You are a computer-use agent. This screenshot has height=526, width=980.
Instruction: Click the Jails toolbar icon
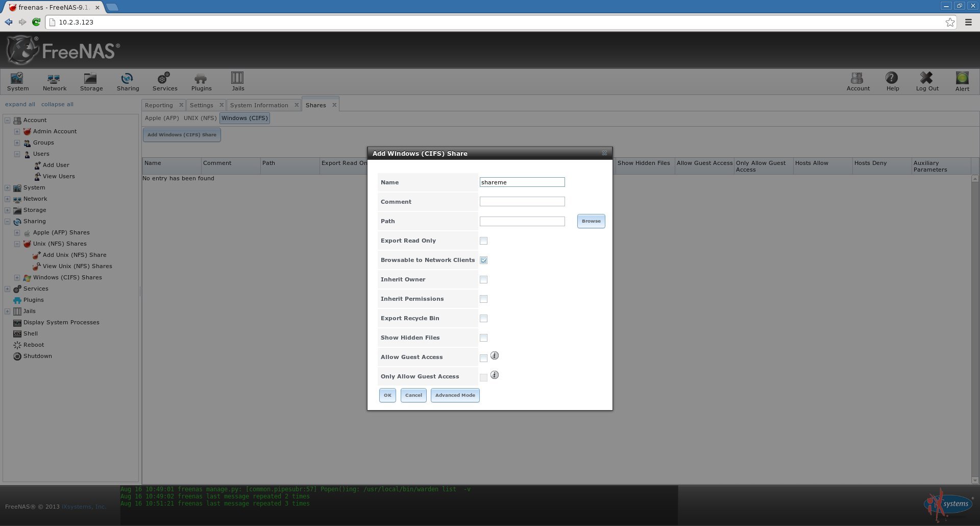click(x=237, y=78)
